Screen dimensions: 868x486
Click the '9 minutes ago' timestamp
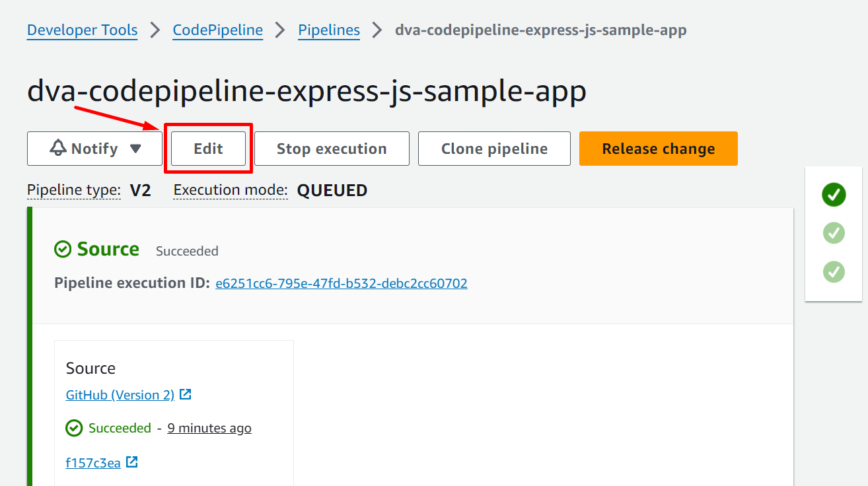209,428
